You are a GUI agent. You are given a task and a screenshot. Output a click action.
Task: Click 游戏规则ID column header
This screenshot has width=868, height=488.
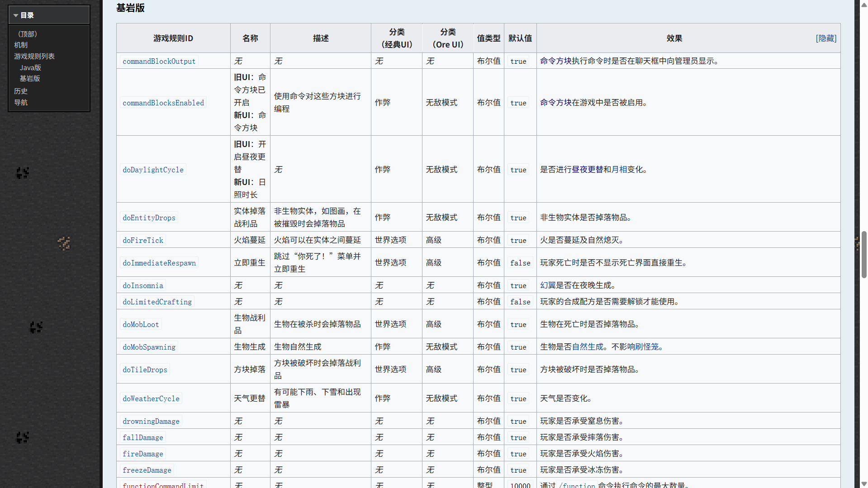pos(173,38)
